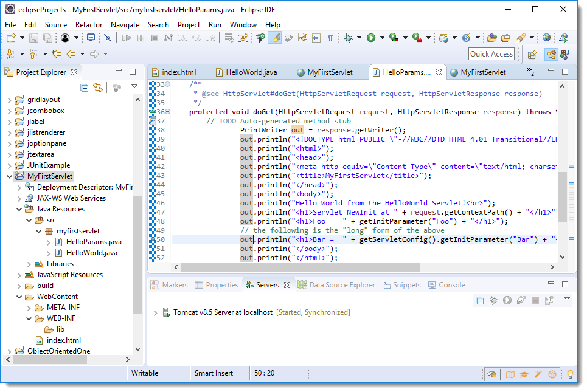The height and width of the screenshot is (392, 587).
Task: Toggle the Javadoc comment fold at line 33
Action: click(168, 84)
